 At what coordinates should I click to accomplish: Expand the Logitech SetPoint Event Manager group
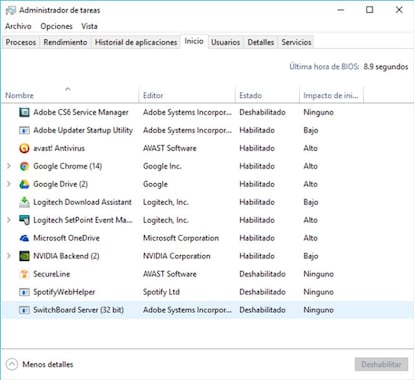(x=9, y=220)
